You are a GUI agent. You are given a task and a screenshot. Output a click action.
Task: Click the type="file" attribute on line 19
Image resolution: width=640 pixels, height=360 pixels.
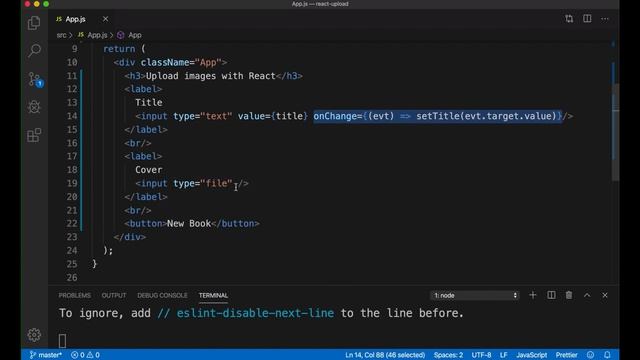[203, 183]
